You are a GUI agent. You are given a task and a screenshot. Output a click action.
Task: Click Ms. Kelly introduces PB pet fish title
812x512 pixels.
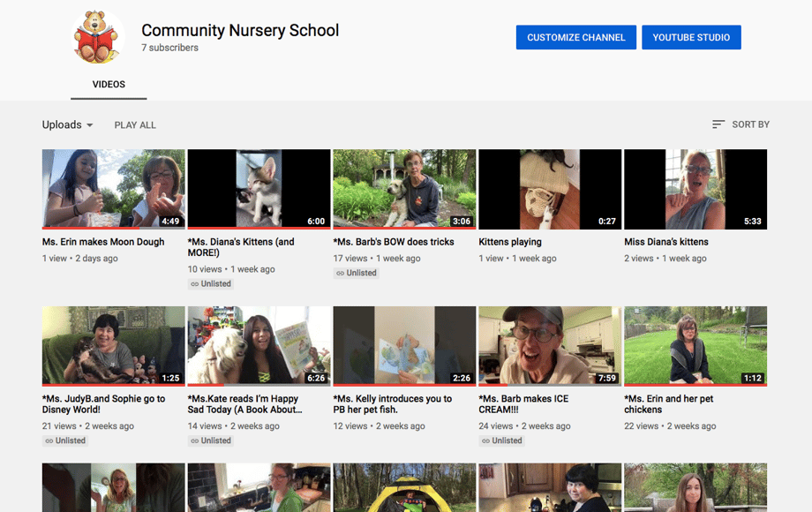pyautogui.click(x=392, y=404)
